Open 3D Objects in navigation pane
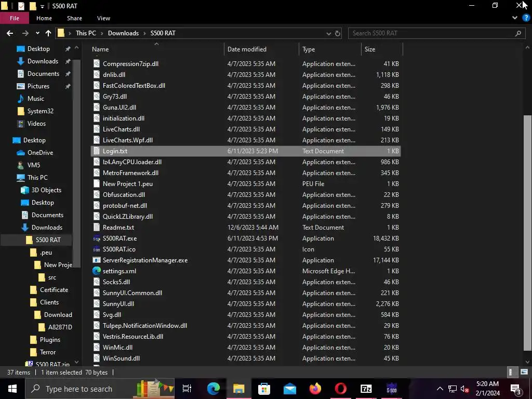The width and height of the screenshot is (532, 399). pos(46,190)
